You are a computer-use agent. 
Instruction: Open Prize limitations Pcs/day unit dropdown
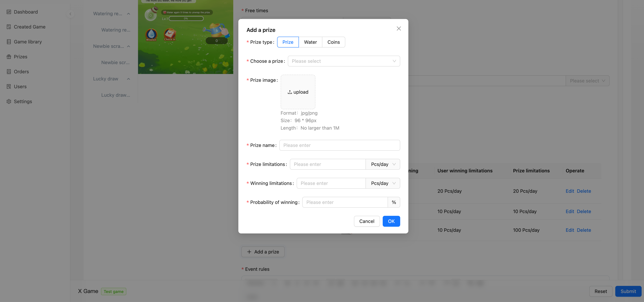(x=383, y=164)
